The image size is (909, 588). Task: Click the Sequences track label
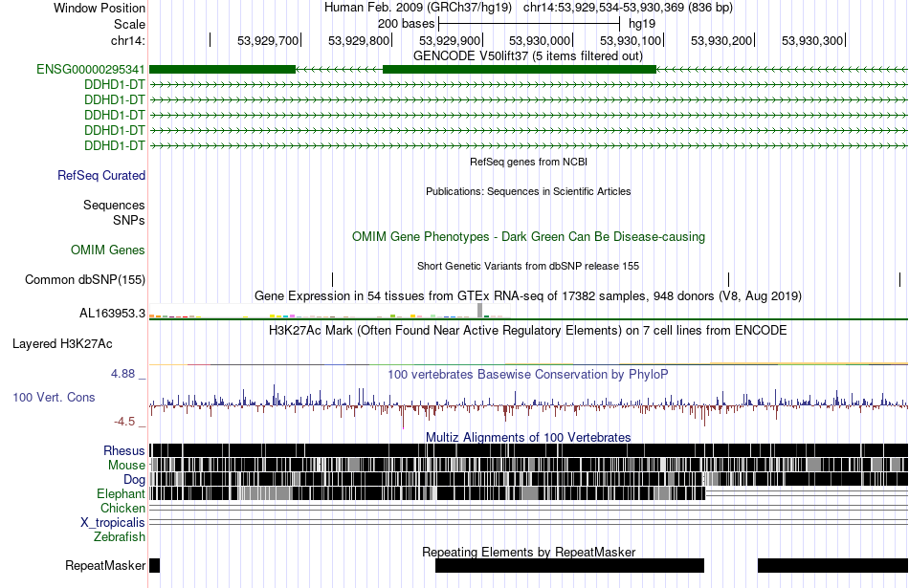114,205
